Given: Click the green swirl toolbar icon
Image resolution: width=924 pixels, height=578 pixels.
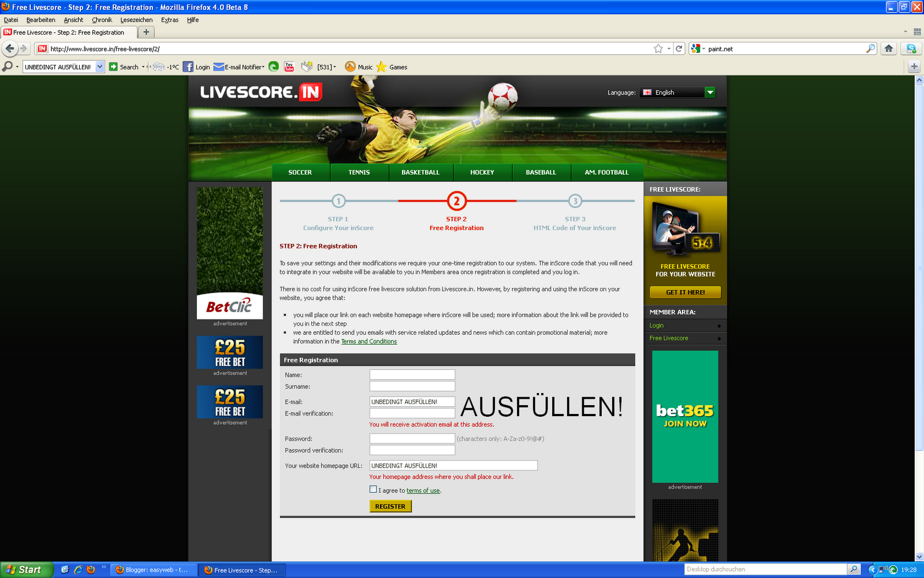Looking at the screenshot, I should [274, 67].
